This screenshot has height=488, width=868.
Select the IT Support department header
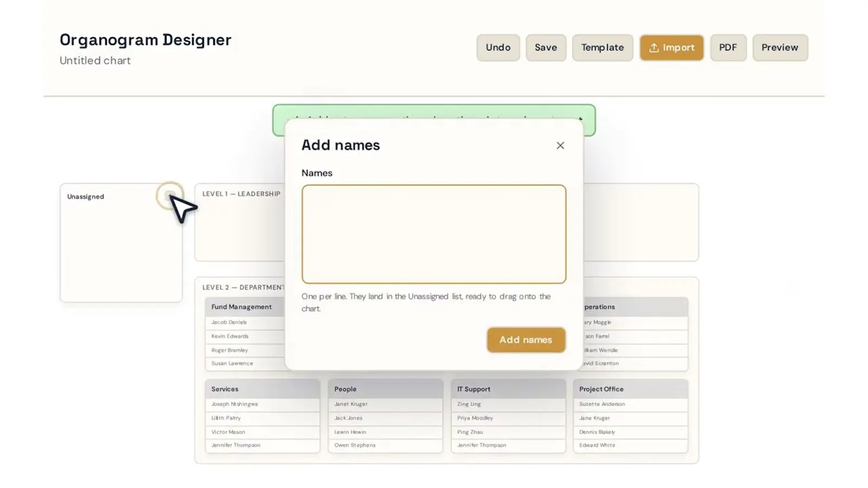(x=508, y=389)
